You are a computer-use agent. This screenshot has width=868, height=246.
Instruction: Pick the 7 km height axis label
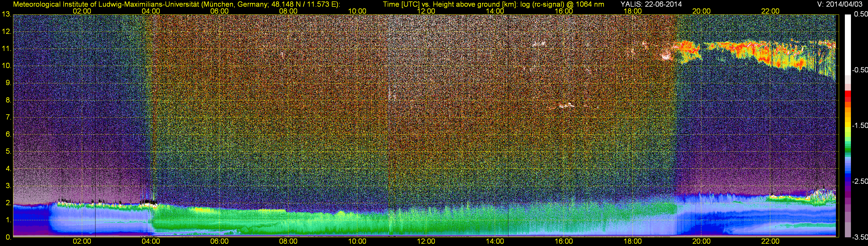pyautogui.click(x=8, y=117)
